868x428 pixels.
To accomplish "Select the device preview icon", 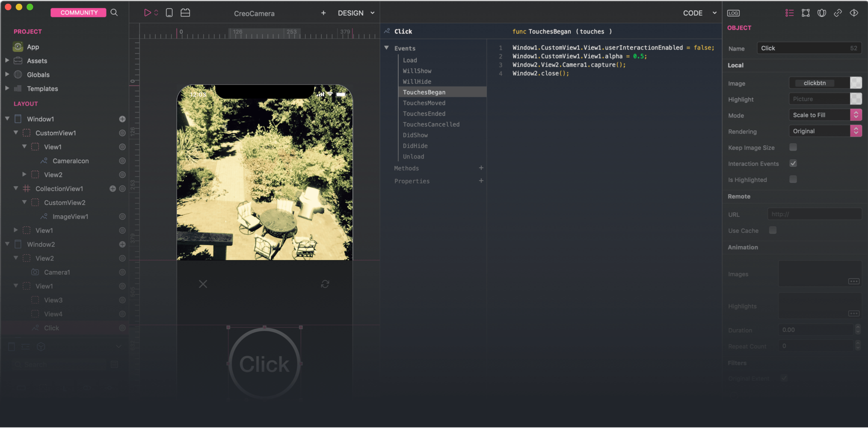I will [169, 12].
